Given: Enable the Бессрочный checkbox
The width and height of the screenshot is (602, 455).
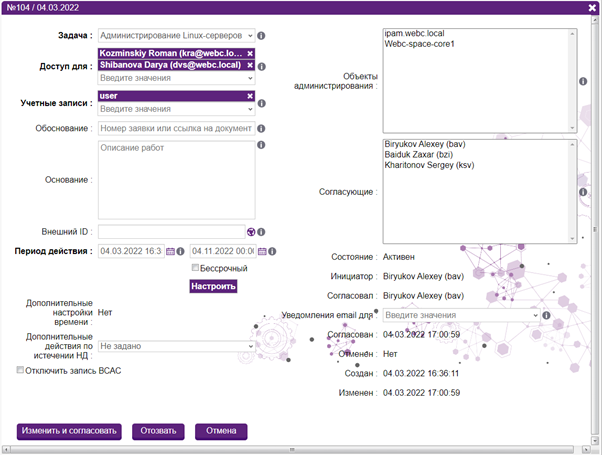Looking at the screenshot, I should tap(196, 268).
